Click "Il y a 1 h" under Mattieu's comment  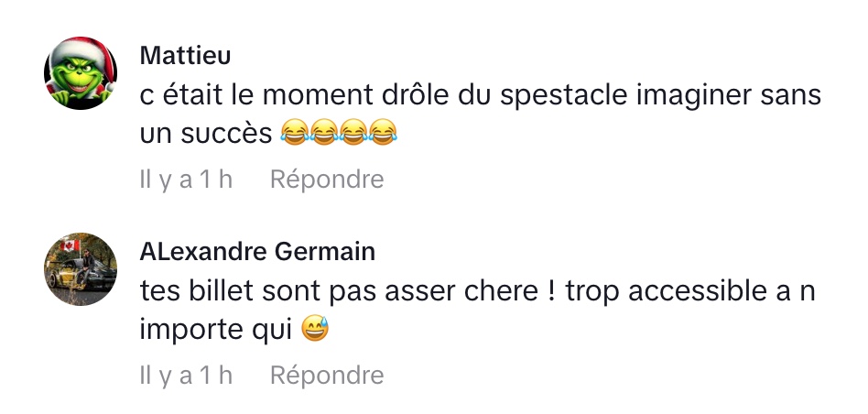(186, 180)
